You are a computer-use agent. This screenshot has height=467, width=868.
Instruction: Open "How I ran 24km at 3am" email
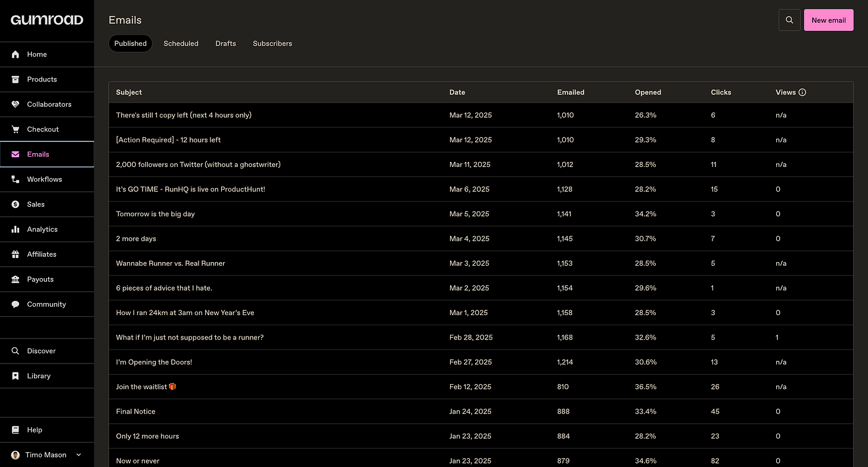point(480,313)
